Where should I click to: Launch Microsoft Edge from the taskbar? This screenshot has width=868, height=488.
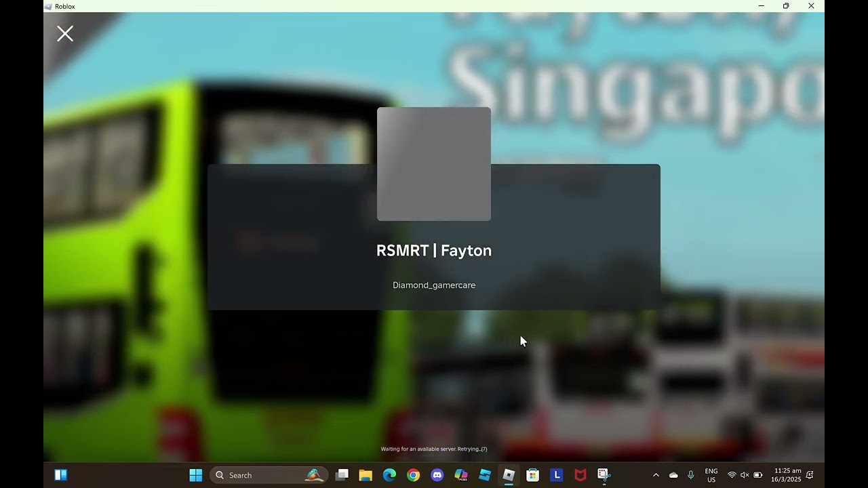click(x=389, y=475)
